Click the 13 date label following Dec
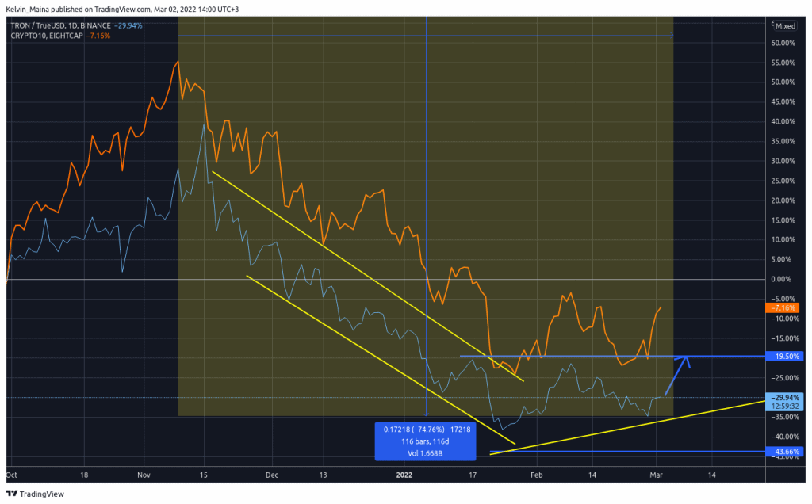812x504 pixels. pos(324,475)
